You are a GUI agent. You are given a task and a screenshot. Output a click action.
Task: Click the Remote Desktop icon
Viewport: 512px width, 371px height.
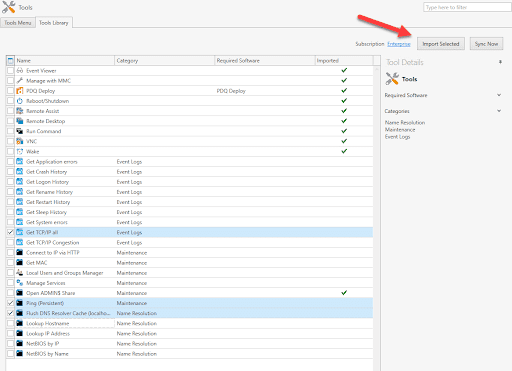coord(20,121)
